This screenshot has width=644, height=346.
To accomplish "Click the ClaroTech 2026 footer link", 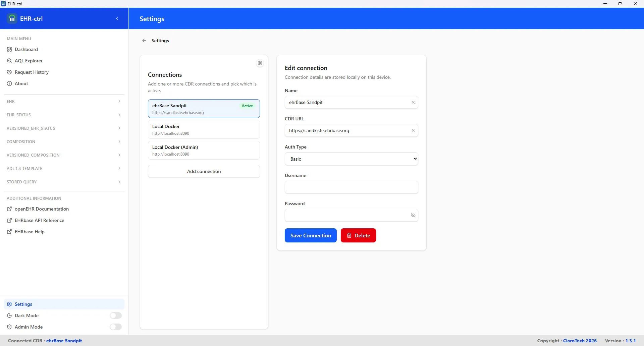I will point(580,341).
